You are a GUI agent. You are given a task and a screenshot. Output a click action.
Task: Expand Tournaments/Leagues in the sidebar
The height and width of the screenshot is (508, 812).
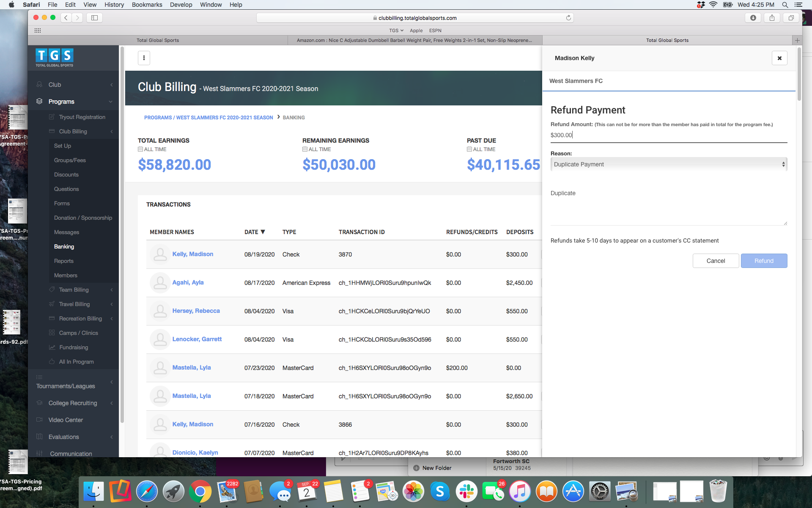74,382
